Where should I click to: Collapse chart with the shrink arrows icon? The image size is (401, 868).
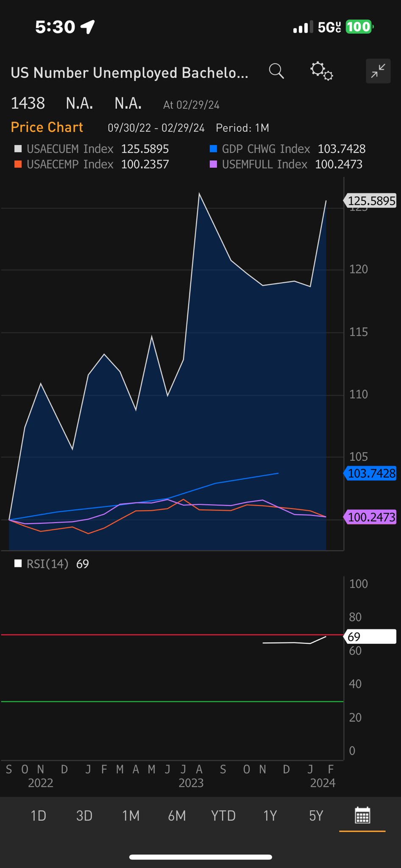coord(378,71)
